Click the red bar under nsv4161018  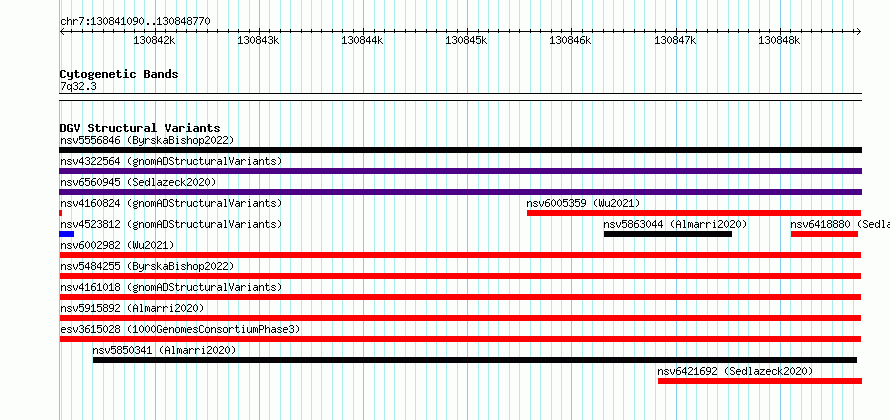point(460,297)
